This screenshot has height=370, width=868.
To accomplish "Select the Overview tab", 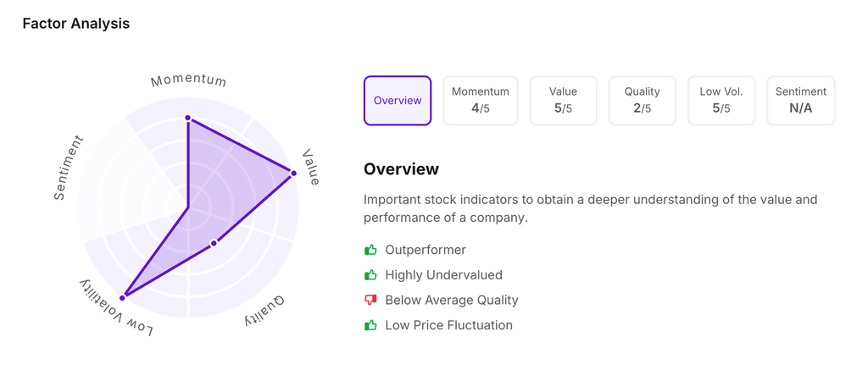I will pos(398,101).
